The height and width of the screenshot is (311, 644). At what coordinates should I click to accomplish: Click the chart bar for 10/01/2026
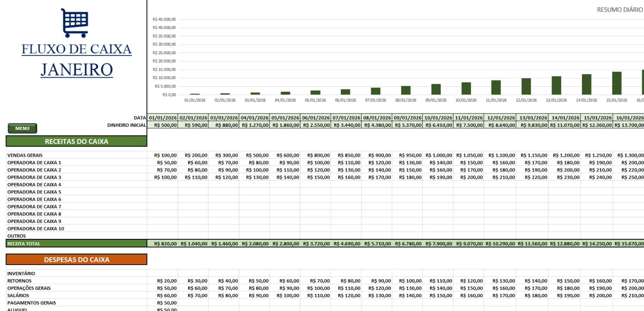coord(466,88)
